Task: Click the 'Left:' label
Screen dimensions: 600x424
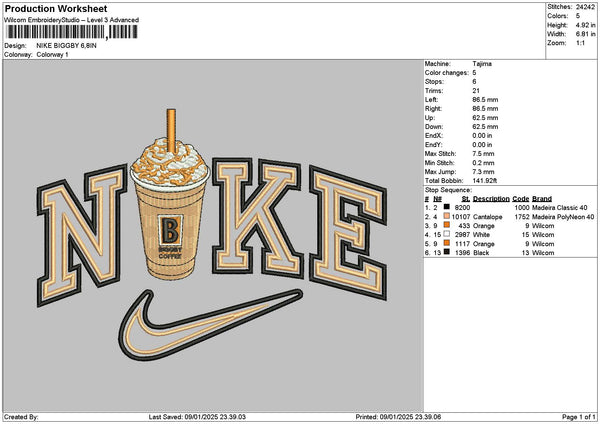Action: pyautogui.click(x=431, y=100)
